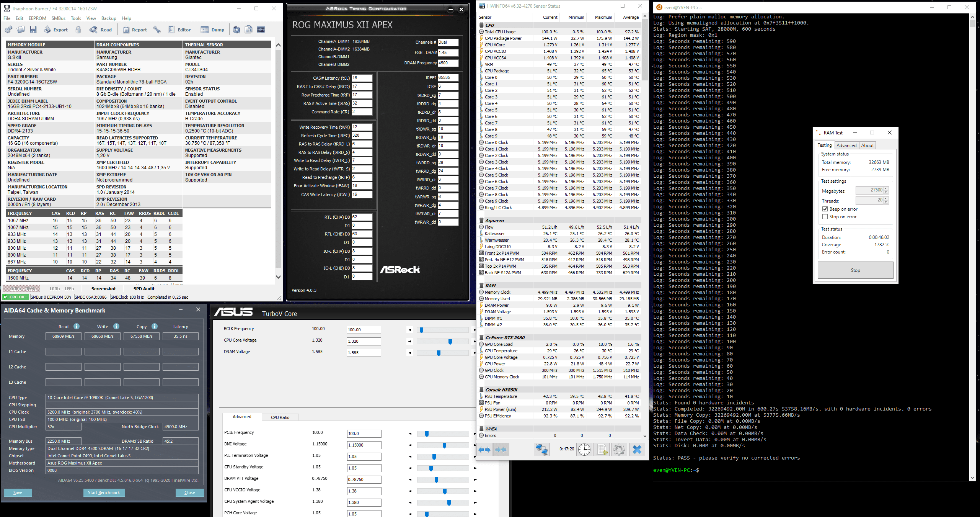
Task: Click the BCLK Frequency slider handle in TurboV
Action: tap(421, 330)
